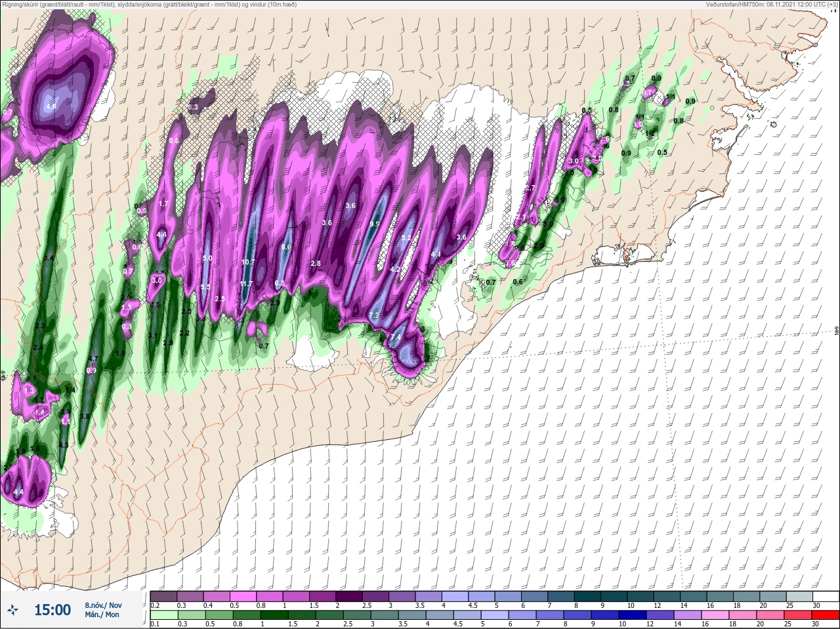Click the 3.8 rain value on the map
This screenshot has height=629, width=840.
pyautogui.click(x=85, y=417)
